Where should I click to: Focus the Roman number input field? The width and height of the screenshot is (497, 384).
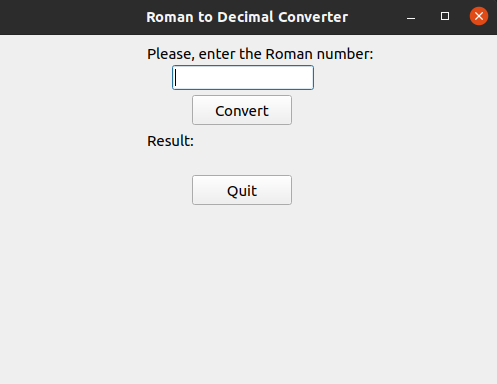243,78
